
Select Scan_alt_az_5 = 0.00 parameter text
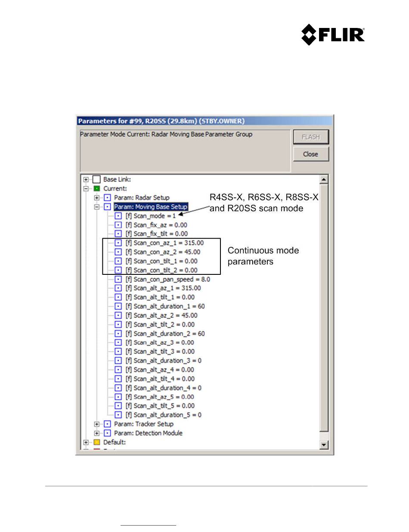click(x=160, y=397)
